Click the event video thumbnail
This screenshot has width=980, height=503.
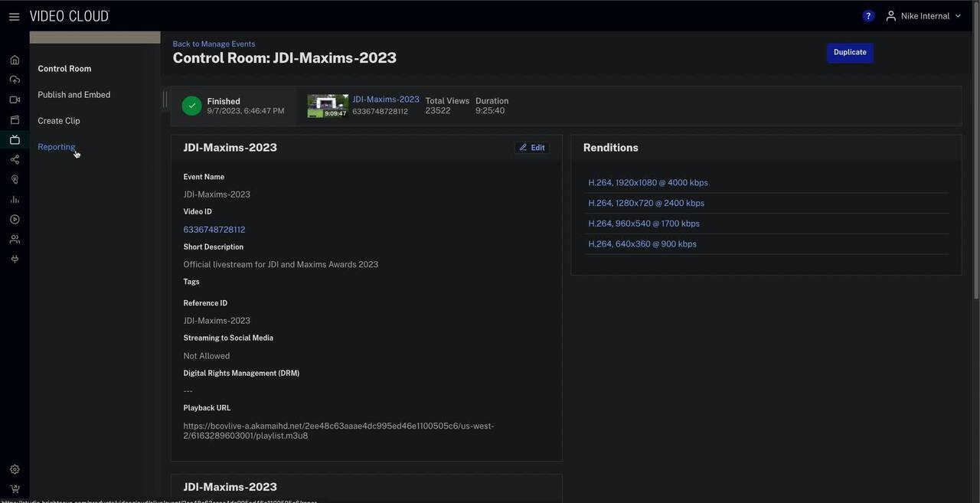coord(328,106)
